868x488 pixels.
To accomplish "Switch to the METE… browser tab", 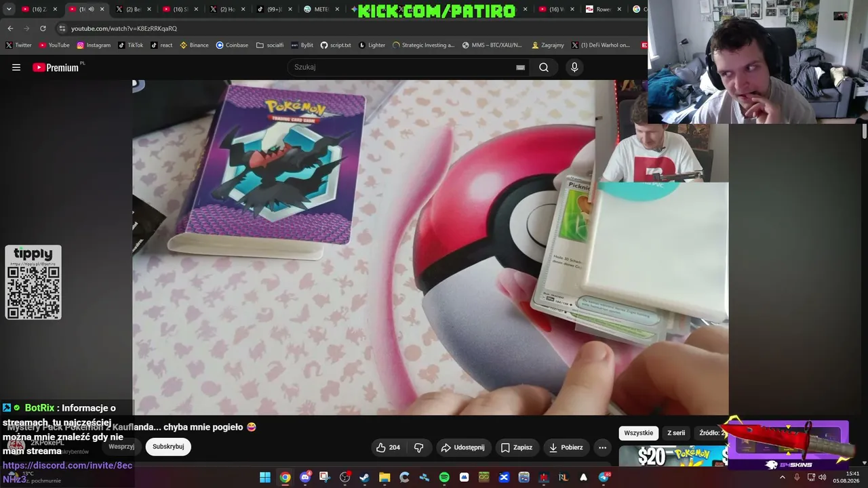I will pos(321,9).
